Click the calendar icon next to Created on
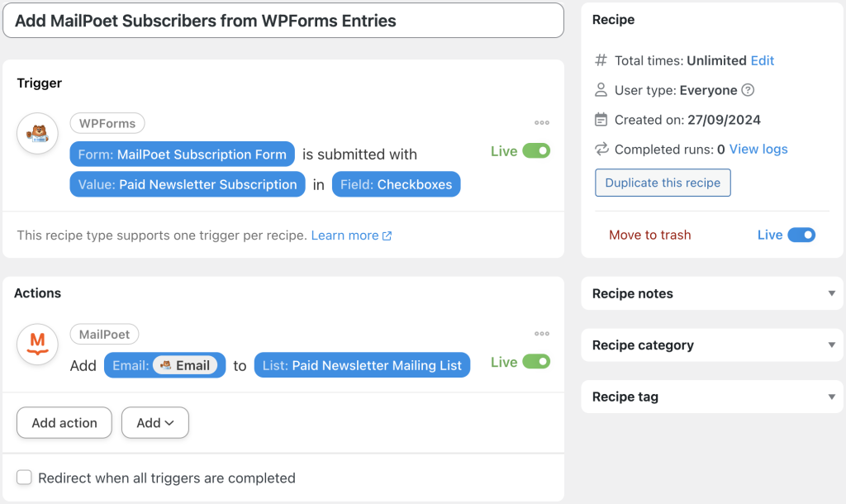 coord(599,120)
